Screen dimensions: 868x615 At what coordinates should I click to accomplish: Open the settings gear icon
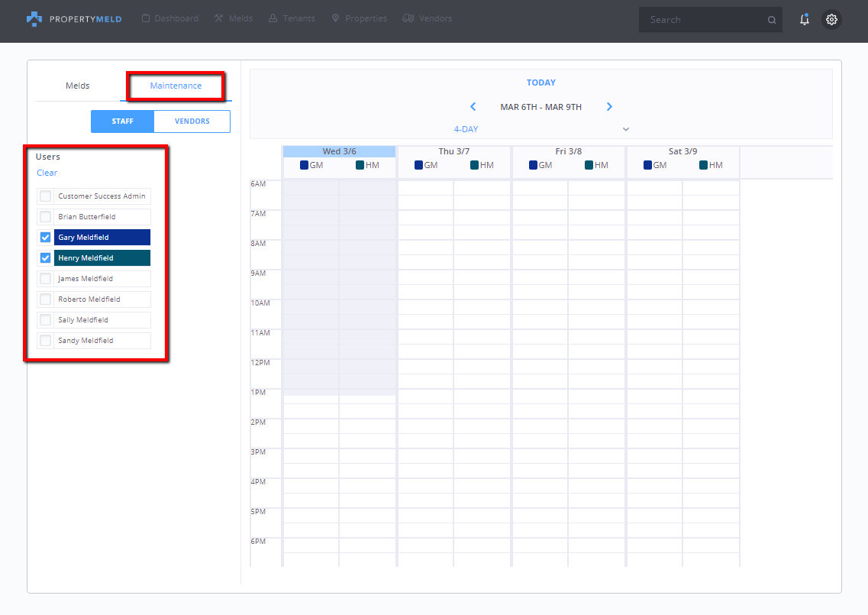pos(832,20)
